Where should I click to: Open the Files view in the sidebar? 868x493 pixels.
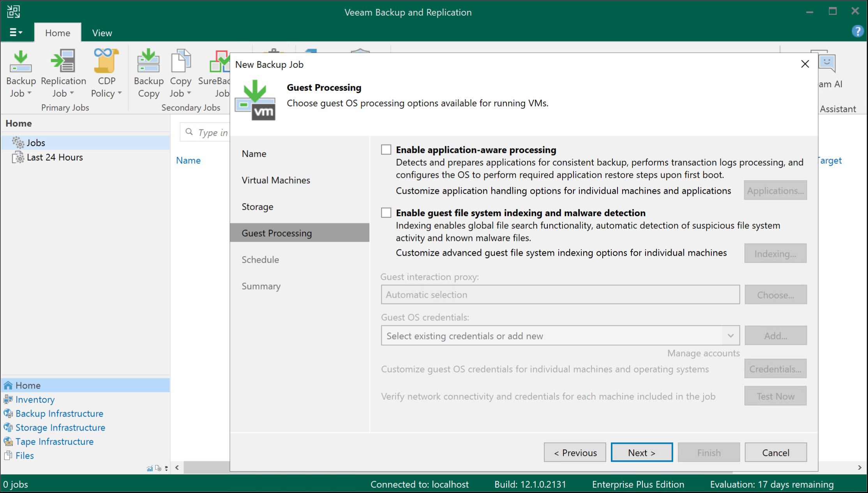coord(24,455)
